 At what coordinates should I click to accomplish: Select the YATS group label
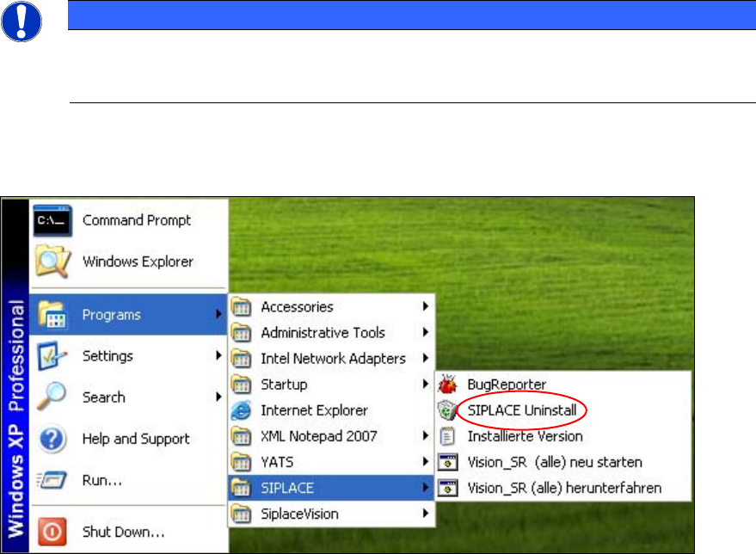click(x=277, y=463)
